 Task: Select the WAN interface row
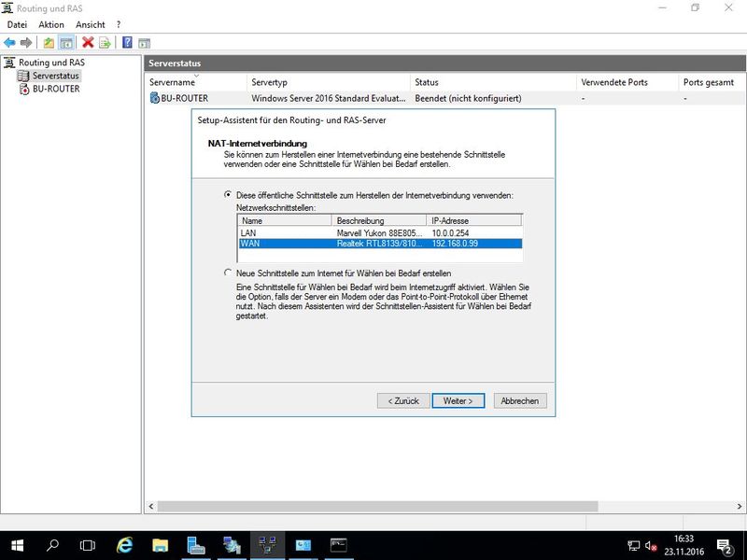click(380, 244)
